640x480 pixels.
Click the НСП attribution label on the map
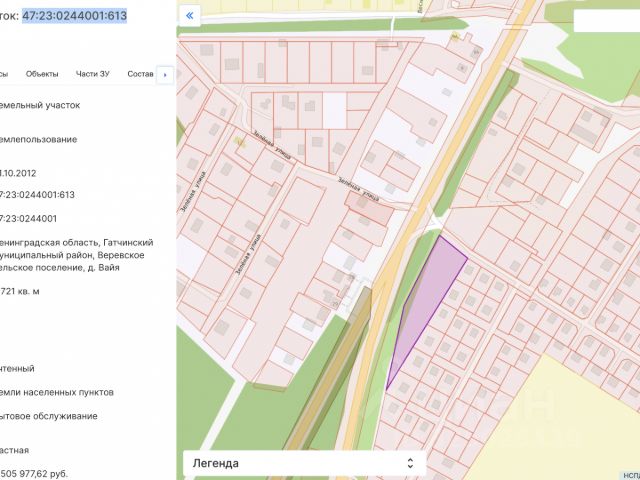[630, 476]
